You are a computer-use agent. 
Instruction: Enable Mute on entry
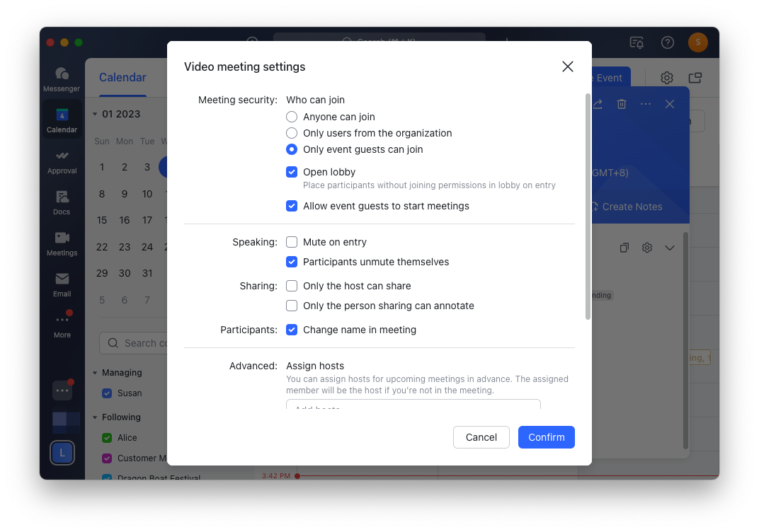pyautogui.click(x=291, y=242)
